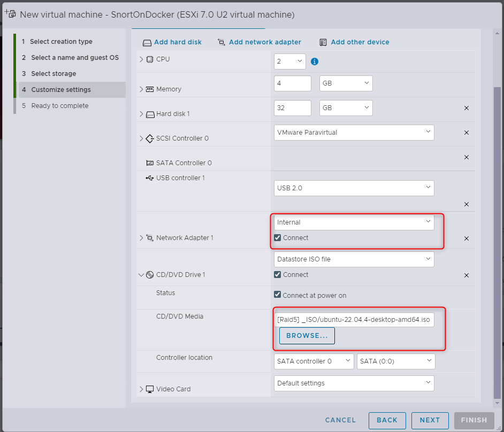Click the Add other device icon
The width and height of the screenshot is (504, 432).
[323, 42]
